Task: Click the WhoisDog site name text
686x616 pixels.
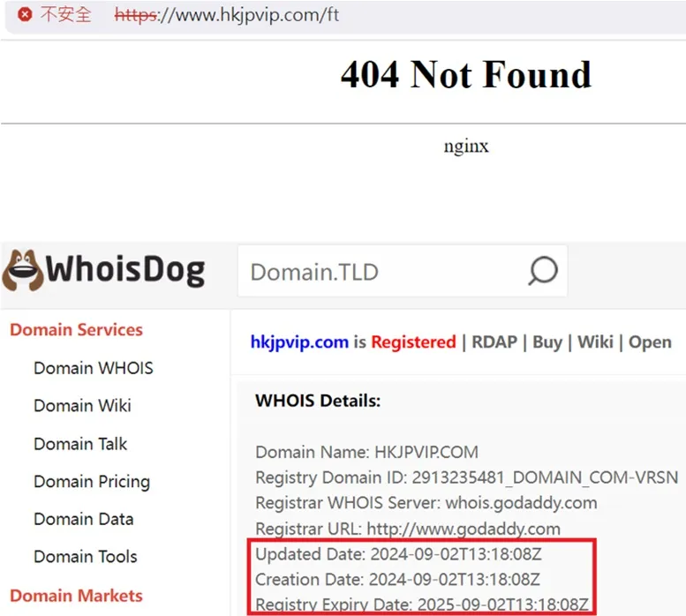Action: (x=125, y=270)
